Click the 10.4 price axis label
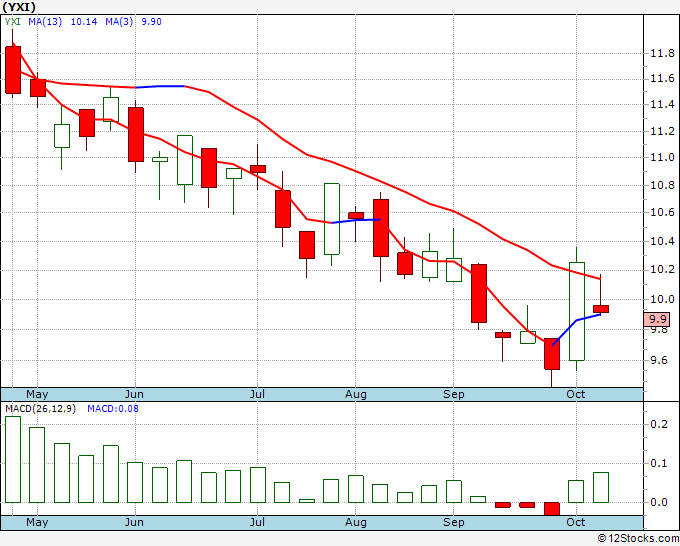680x546 pixels. [x=663, y=241]
